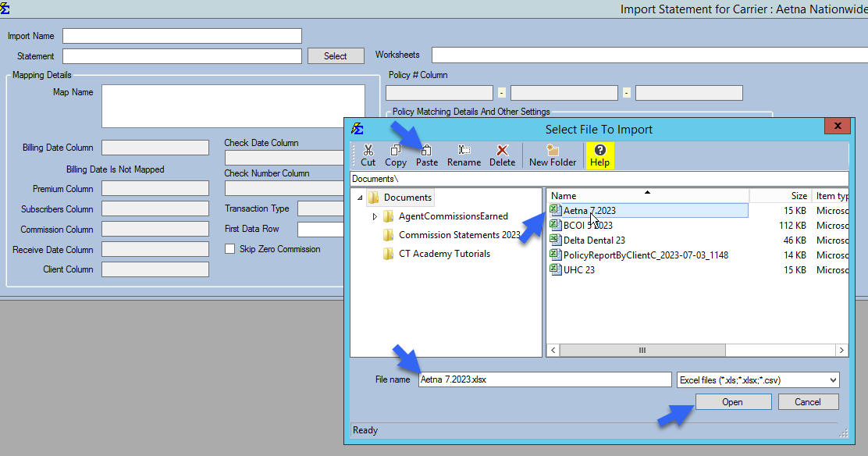This screenshot has width=868, height=456.
Task: Open the Excel files file type dropdown
Action: pos(830,379)
